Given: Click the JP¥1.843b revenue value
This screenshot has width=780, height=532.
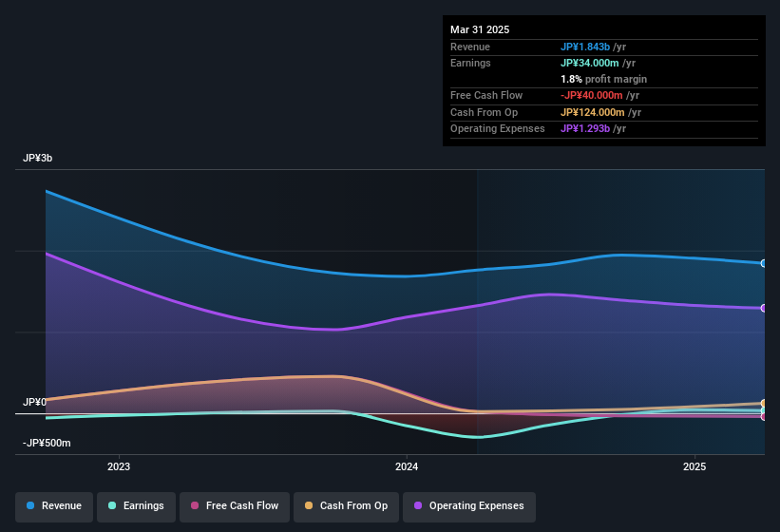Looking at the screenshot, I should click(585, 47).
